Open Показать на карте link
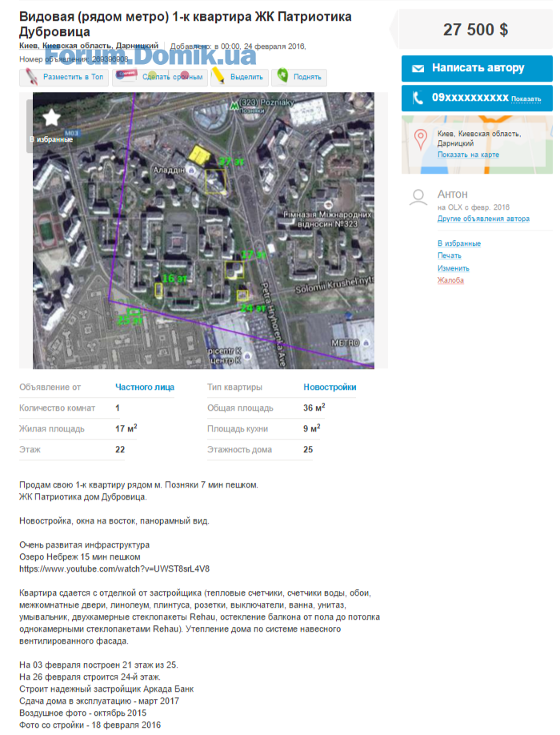The width and height of the screenshot is (560, 735). point(468,155)
